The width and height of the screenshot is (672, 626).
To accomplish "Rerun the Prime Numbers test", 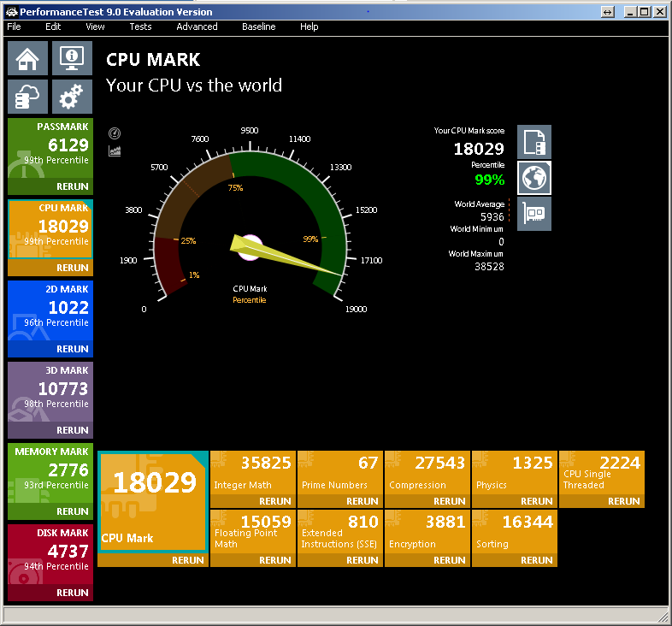I will (x=340, y=501).
